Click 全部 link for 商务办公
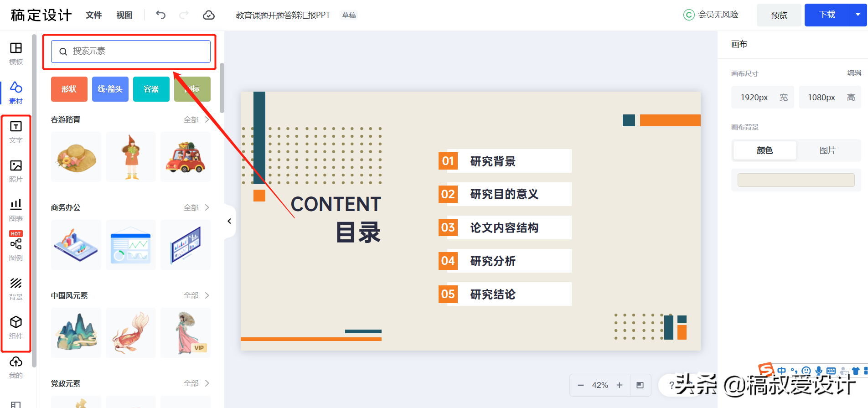Screen dimensions: 868x408 click(191, 207)
